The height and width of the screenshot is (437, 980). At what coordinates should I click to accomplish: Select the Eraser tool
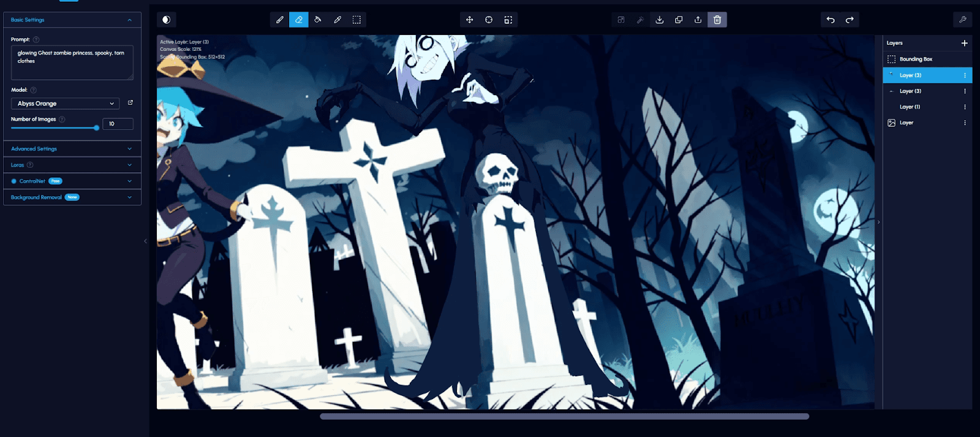tap(299, 20)
